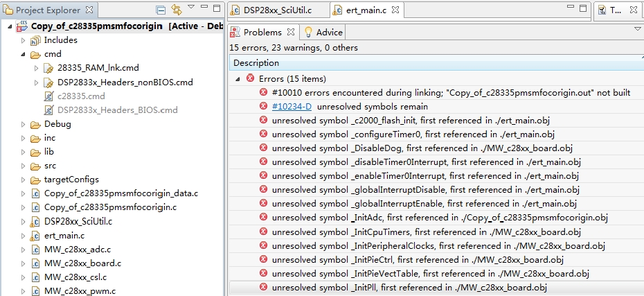This screenshot has height=296, width=644.
Task: Click the cmd folder icon
Action: click(35, 54)
